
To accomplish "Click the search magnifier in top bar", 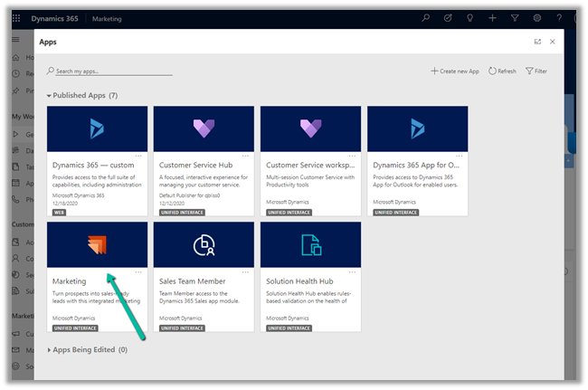I will point(426,18).
